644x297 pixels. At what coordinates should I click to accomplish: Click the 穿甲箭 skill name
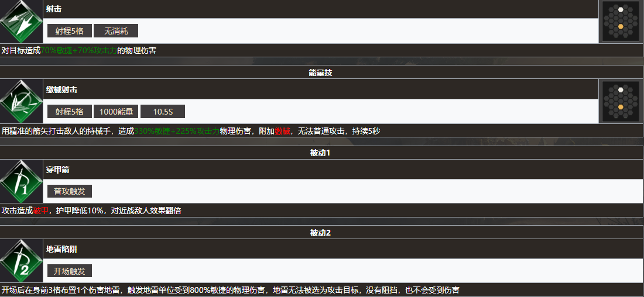58,170
